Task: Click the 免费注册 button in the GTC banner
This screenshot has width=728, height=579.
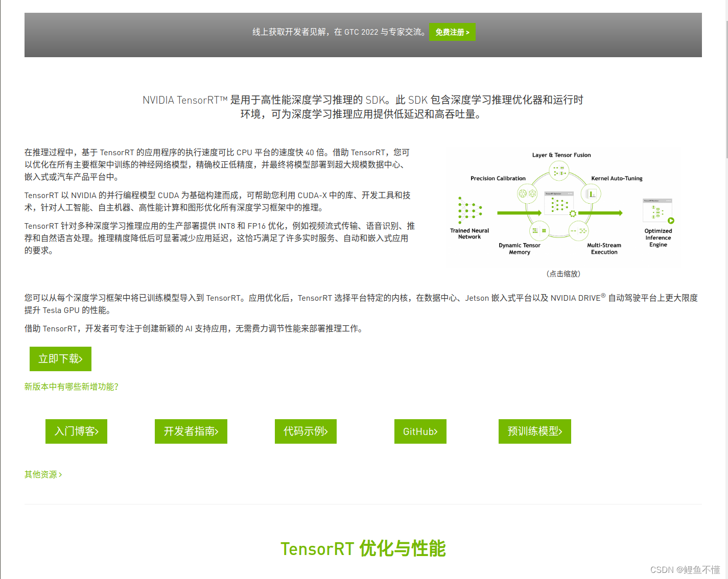Action: (452, 32)
